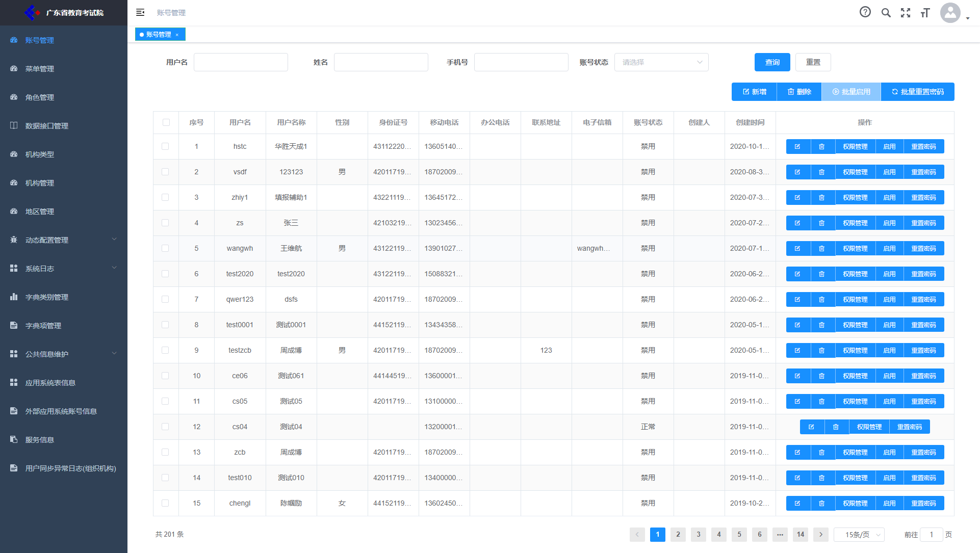The image size is (980, 553).
Task: Select the checkbox for row zhiy1
Action: [165, 197]
